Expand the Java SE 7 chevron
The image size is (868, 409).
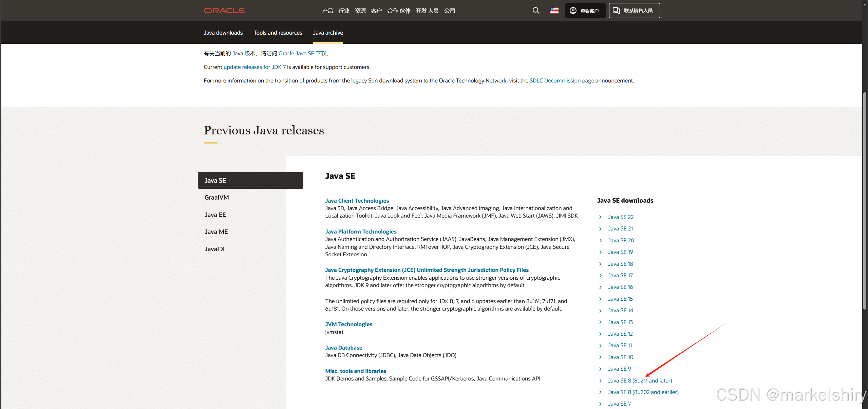pyautogui.click(x=600, y=404)
